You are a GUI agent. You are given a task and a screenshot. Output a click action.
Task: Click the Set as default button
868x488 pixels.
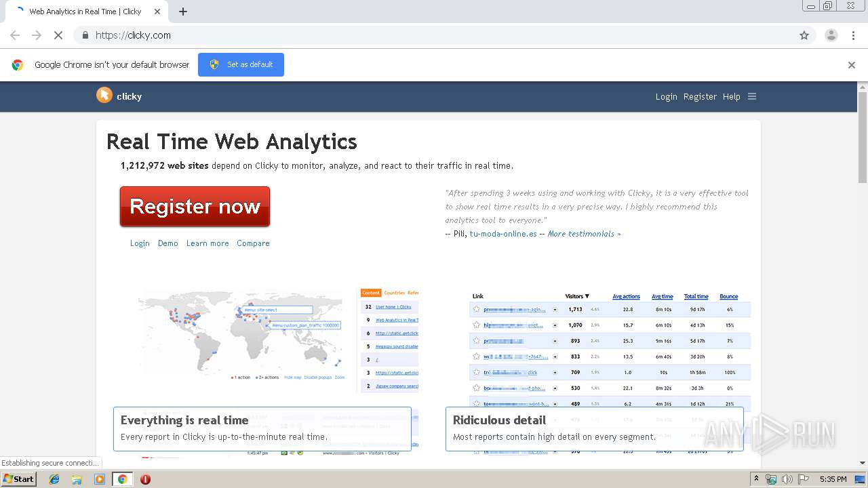(x=241, y=64)
